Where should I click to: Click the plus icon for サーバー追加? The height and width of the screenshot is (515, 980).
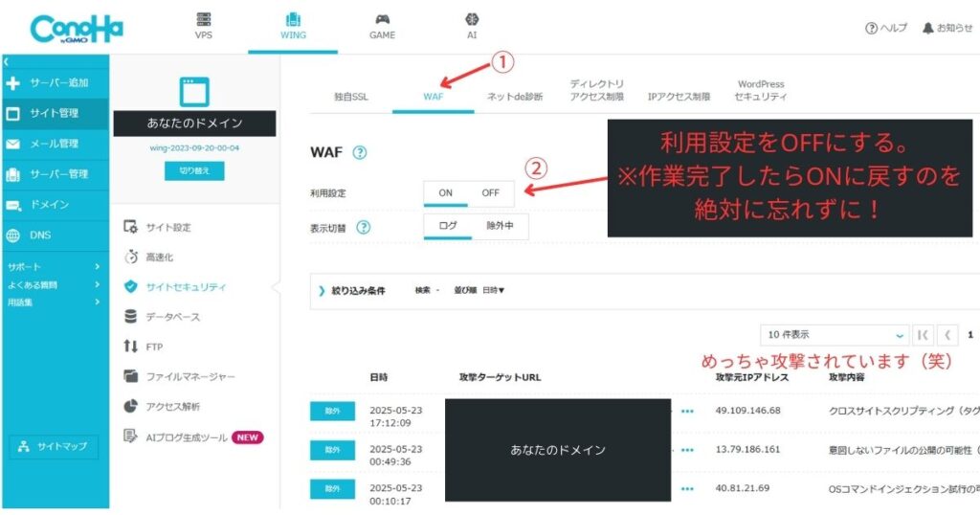click(13, 83)
